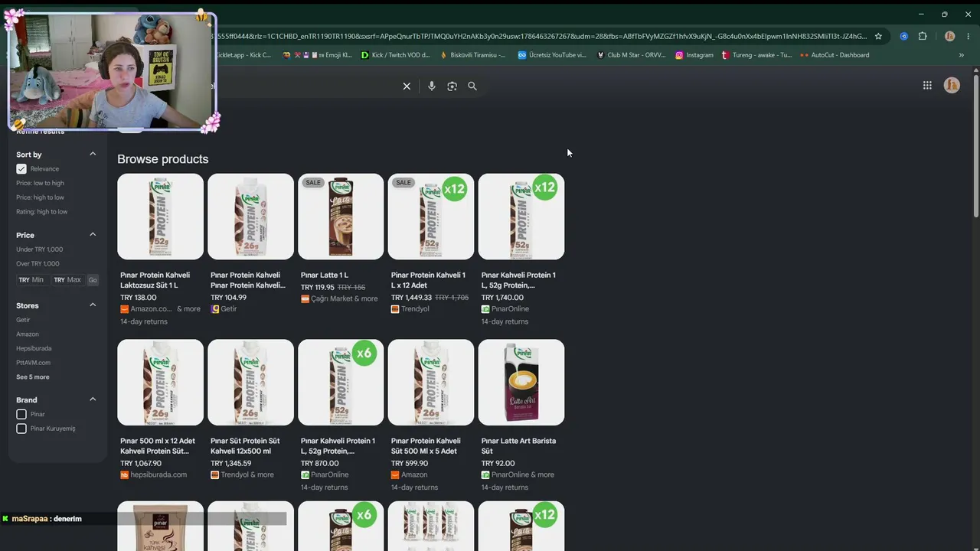Viewport: 980px width, 551px height.
Task: Open Pınar Latte Art Barista Süt image
Action: coord(521,383)
